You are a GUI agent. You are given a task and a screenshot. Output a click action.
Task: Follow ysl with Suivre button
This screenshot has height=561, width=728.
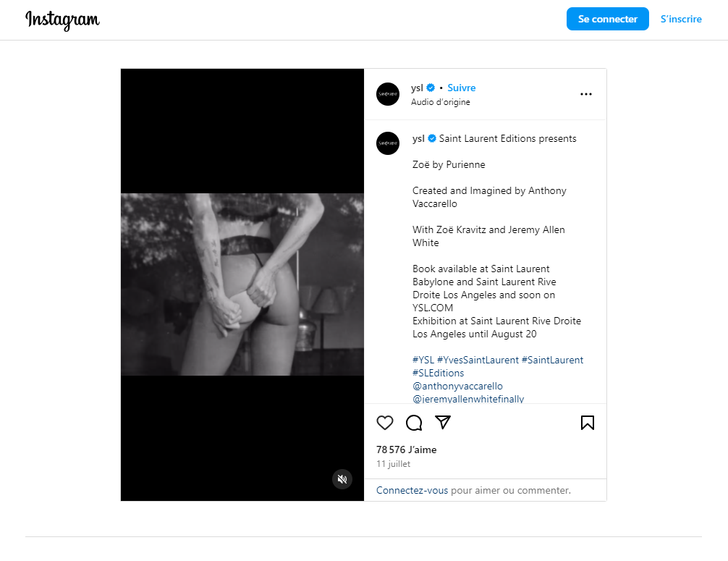(x=461, y=88)
